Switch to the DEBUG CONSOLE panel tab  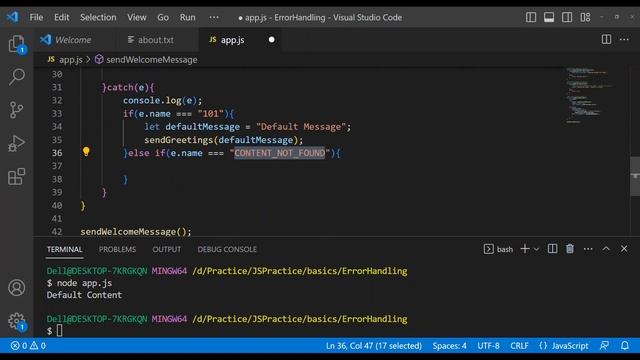click(227, 249)
